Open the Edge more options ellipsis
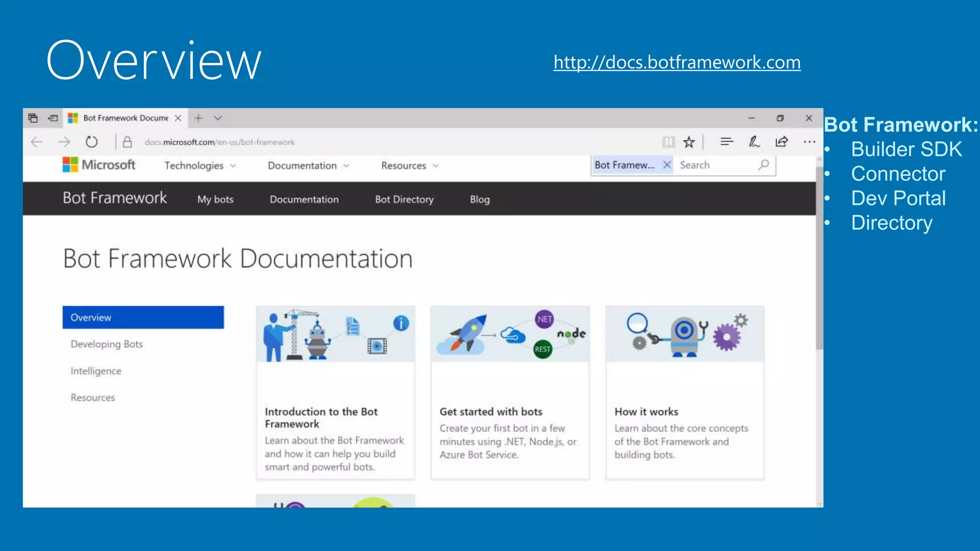This screenshot has width=980, height=551. tap(810, 142)
